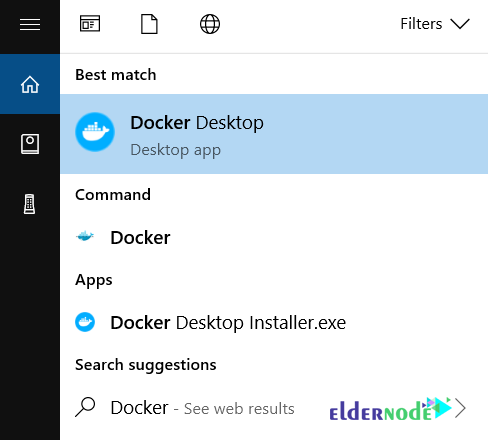Click the search magnifier icon beside Docker
This screenshot has width=488, height=440.
(85, 407)
